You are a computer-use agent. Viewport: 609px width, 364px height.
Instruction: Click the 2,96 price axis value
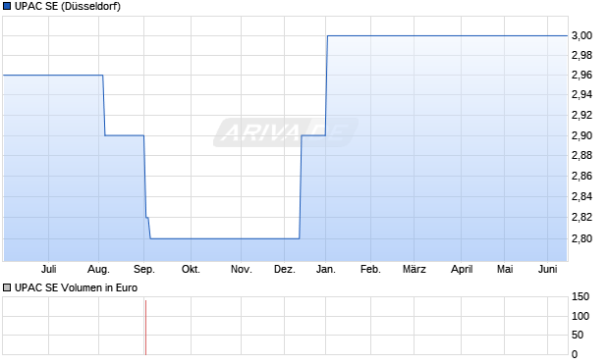coord(582,75)
